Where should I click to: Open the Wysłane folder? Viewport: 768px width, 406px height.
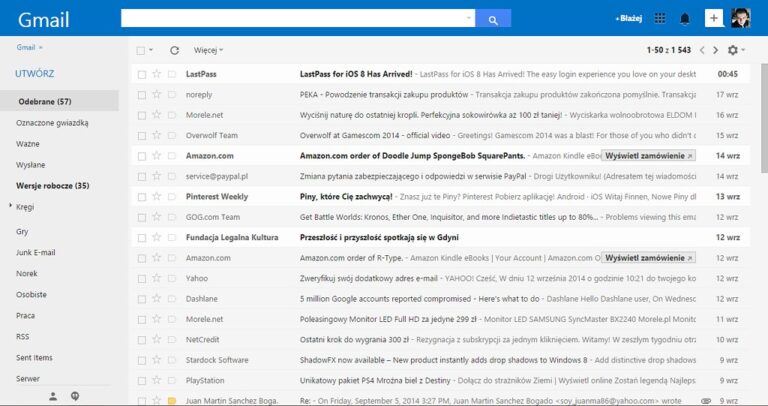30,165
